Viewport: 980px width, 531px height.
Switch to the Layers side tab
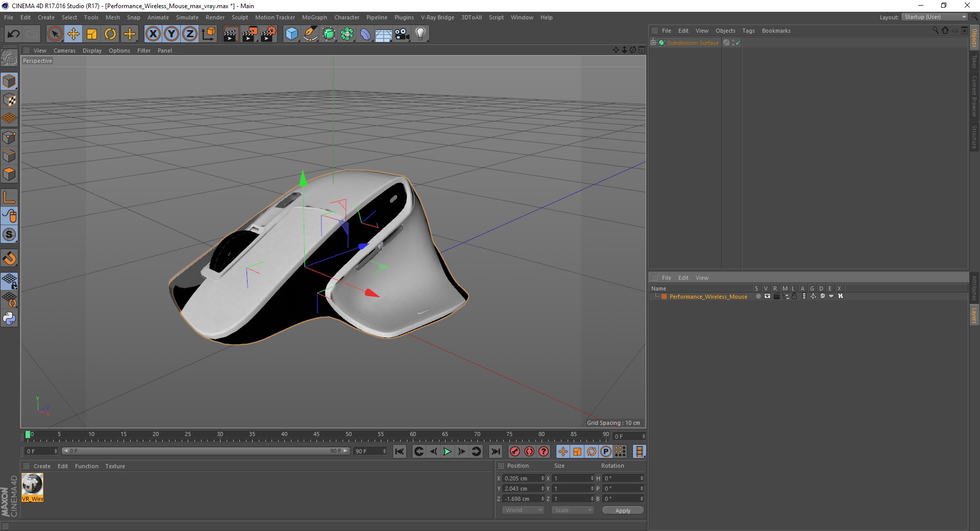(974, 316)
